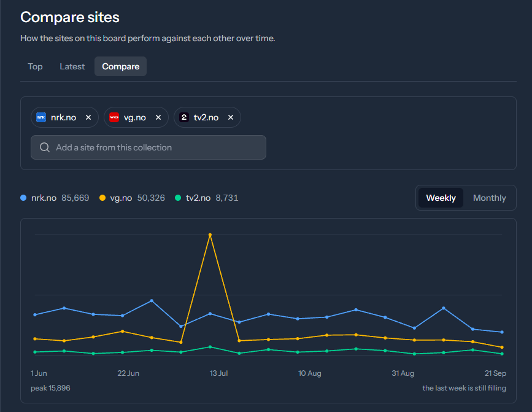The image size is (532, 412).
Task: Click the 50,326 total value
Action: tap(151, 198)
